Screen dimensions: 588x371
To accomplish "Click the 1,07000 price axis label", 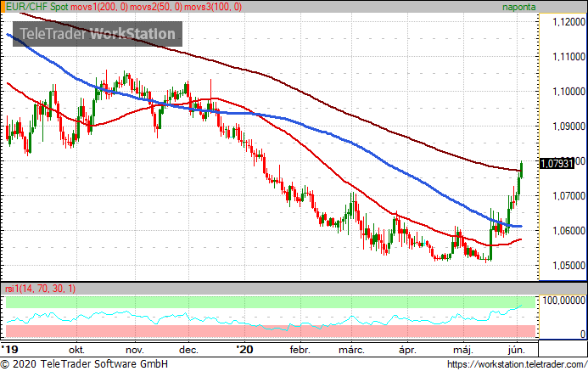I will (568, 195).
